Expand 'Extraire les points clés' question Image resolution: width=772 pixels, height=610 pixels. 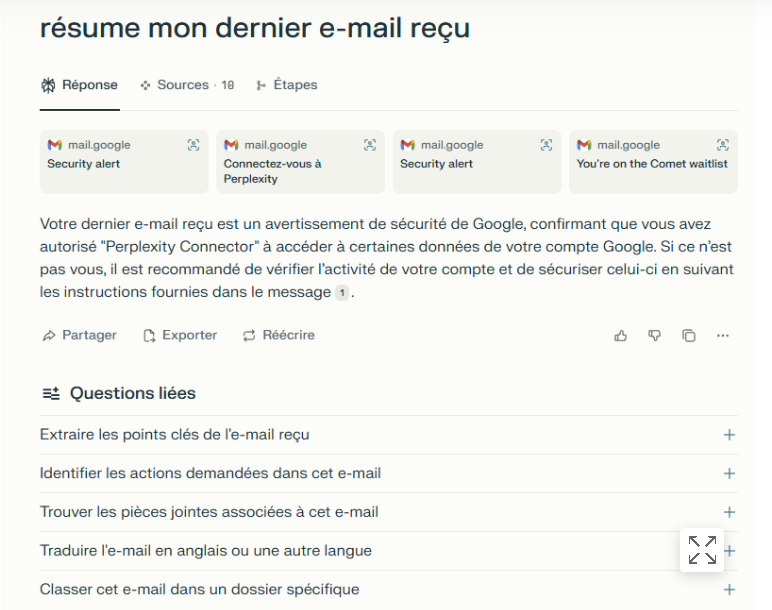(x=729, y=435)
